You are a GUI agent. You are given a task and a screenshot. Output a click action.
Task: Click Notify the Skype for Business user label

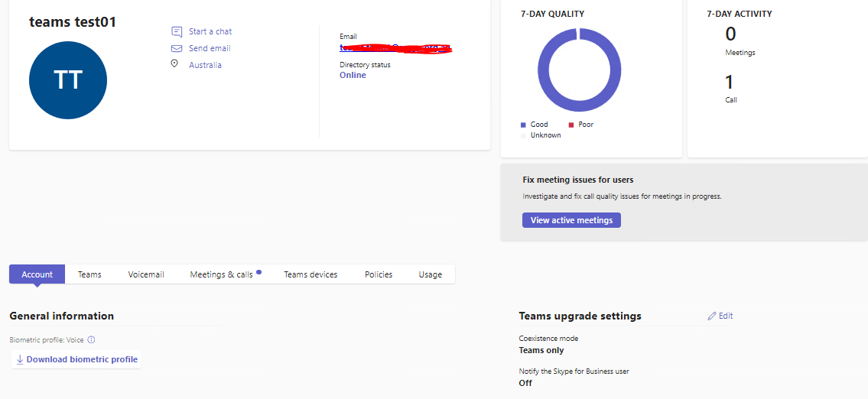pos(574,371)
